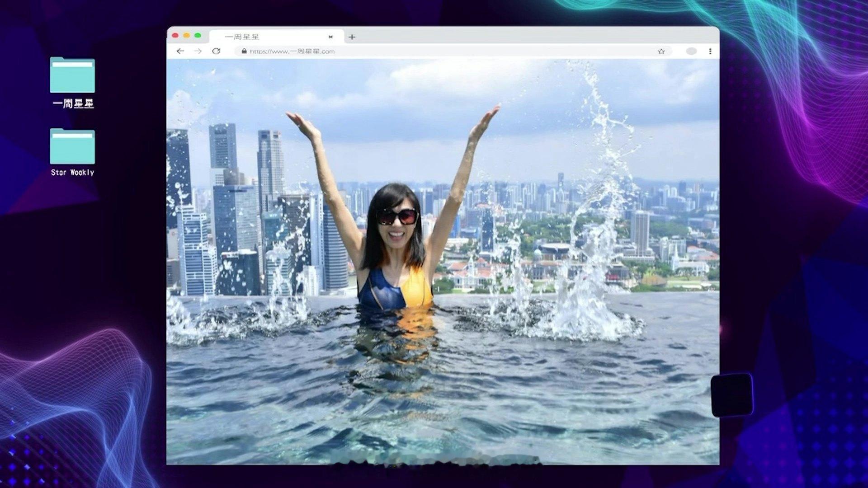Open a new tab with plus button
Viewport: 868px width, 488px height.
pos(352,37)
